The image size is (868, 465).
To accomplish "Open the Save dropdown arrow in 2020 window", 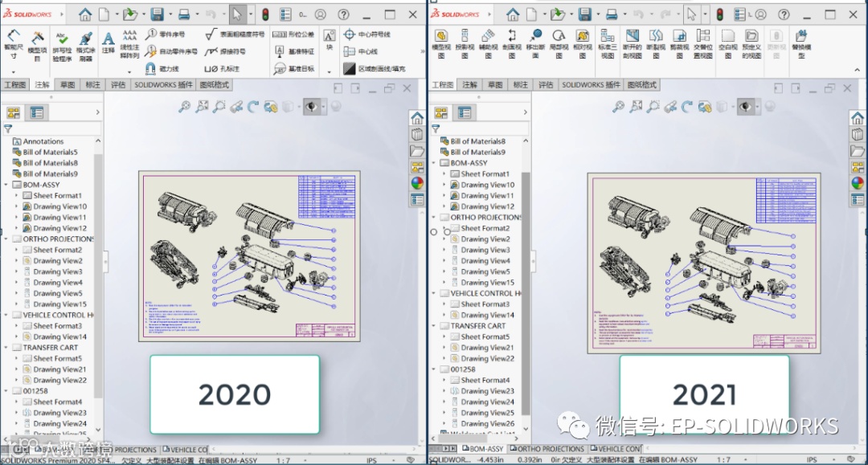I will [x=170, y=15].
